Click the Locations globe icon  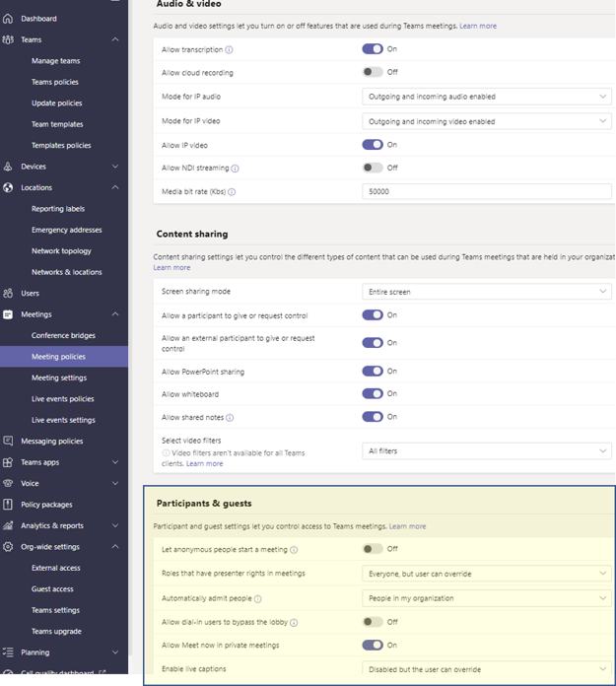(8, 187)
